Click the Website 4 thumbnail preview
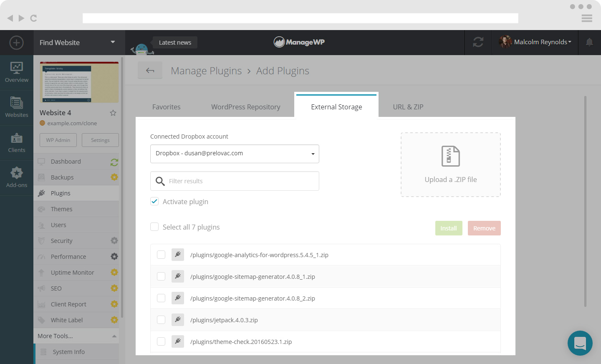Screen dimensions: 601x364 pyautogui.click(x=79, y=82)
